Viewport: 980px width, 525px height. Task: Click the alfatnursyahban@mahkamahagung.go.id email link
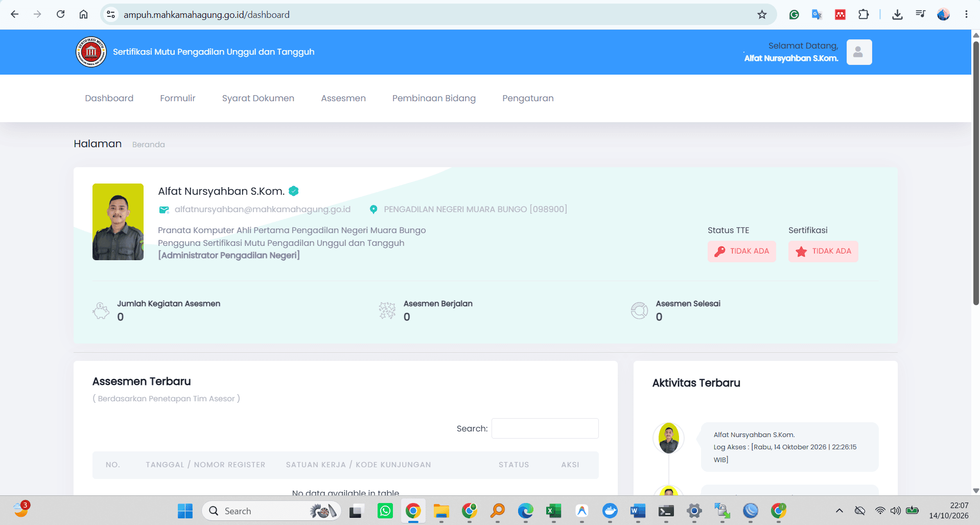263,209
